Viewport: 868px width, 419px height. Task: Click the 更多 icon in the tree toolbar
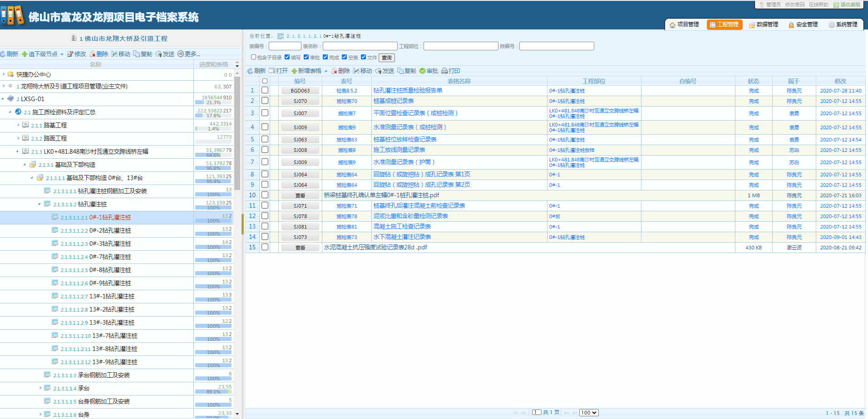coord(180,54)
